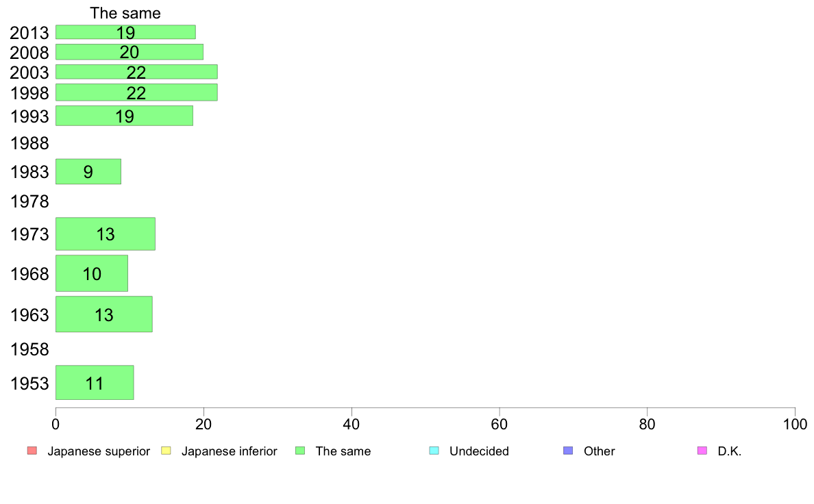The image size is (814, 504).
Task: Select the 1983 bar showing 9
Action: click(88, 171)
